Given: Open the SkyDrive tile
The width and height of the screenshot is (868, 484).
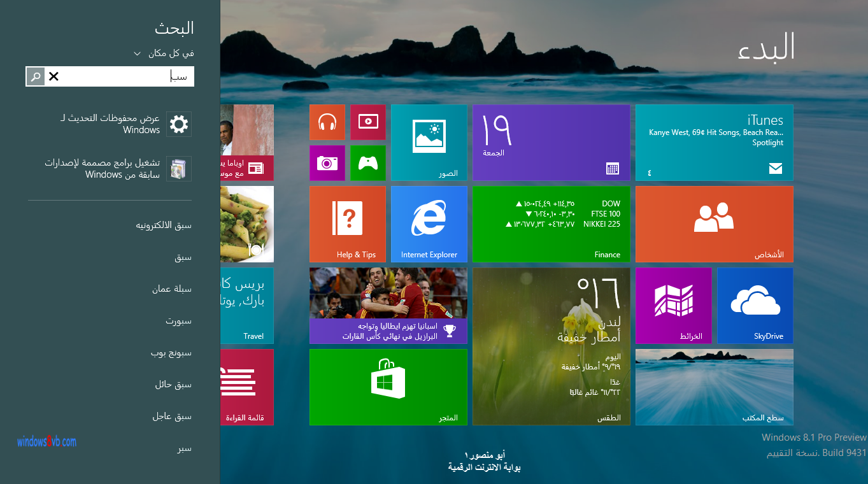Looking at the screenshot, I should (755, 306).
